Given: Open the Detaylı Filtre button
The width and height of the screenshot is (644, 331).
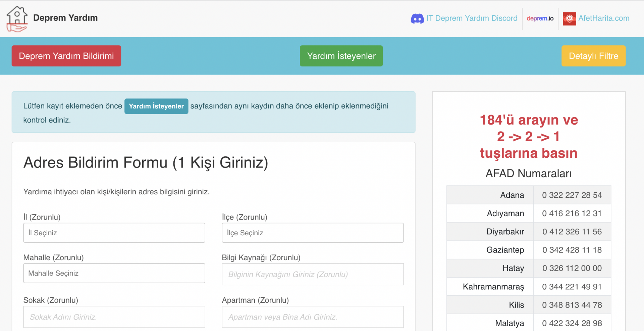Looking at the screenshot, I should [x=593, y=56].
